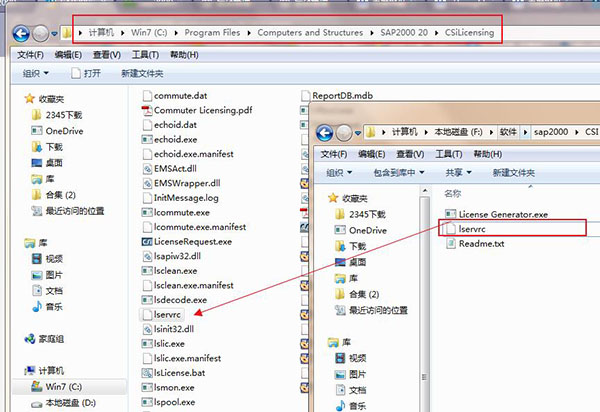The image size is (600, 412).
Task: Select License Generator.exe in the front window
Action: [x=502, y=214]
